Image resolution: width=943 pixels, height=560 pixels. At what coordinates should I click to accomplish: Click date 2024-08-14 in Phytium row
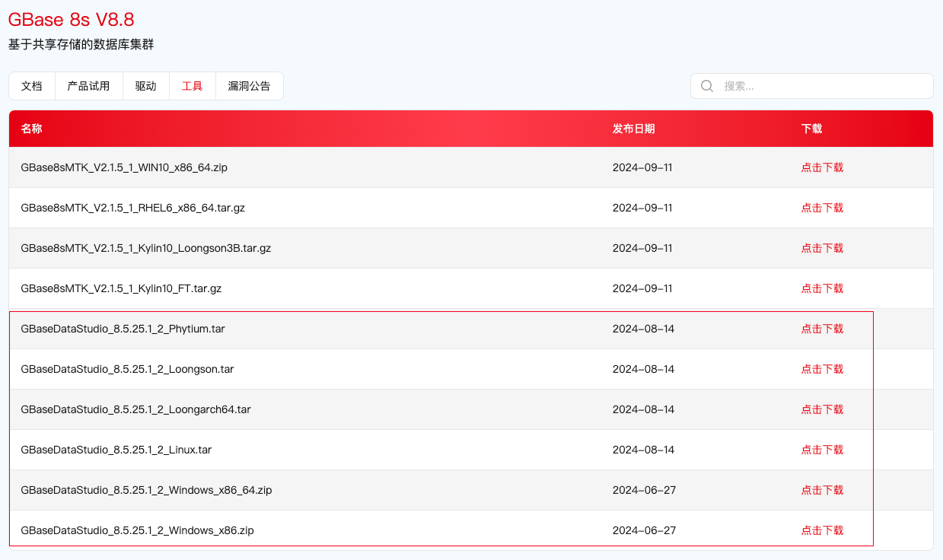643,329
